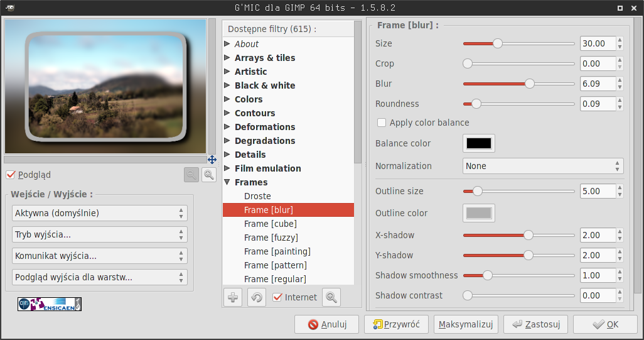Open the Tryb wyjścia dropdown
644x340 pixels.
100,234
